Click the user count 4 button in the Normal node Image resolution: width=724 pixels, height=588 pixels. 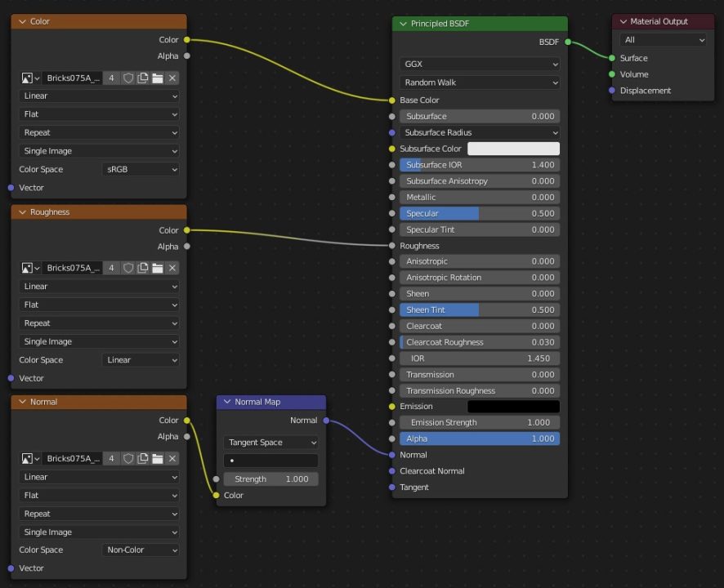[111, 458]
